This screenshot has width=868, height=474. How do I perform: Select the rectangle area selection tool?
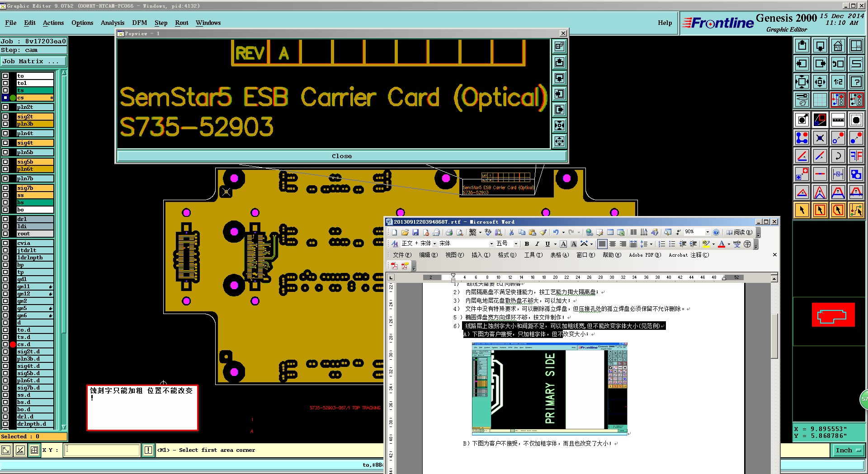820,210
